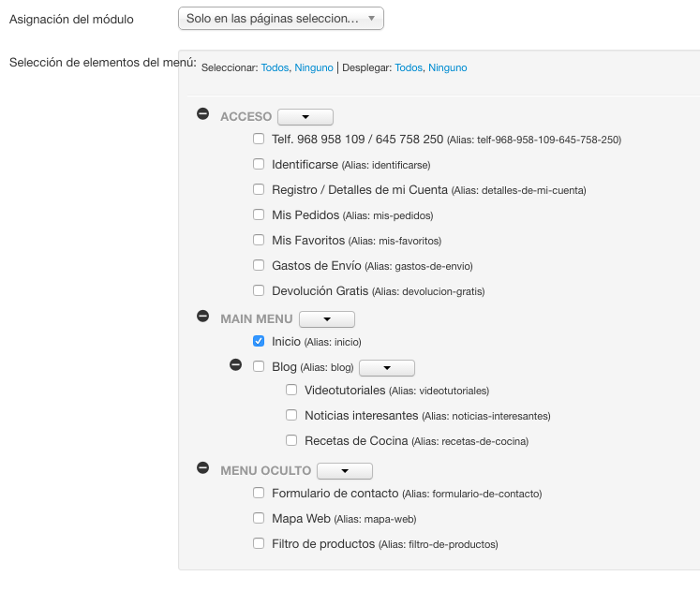Enable the Mis Pedidos checkbox
This screenshot has height=591, width=700.
(x=259, y=214)
